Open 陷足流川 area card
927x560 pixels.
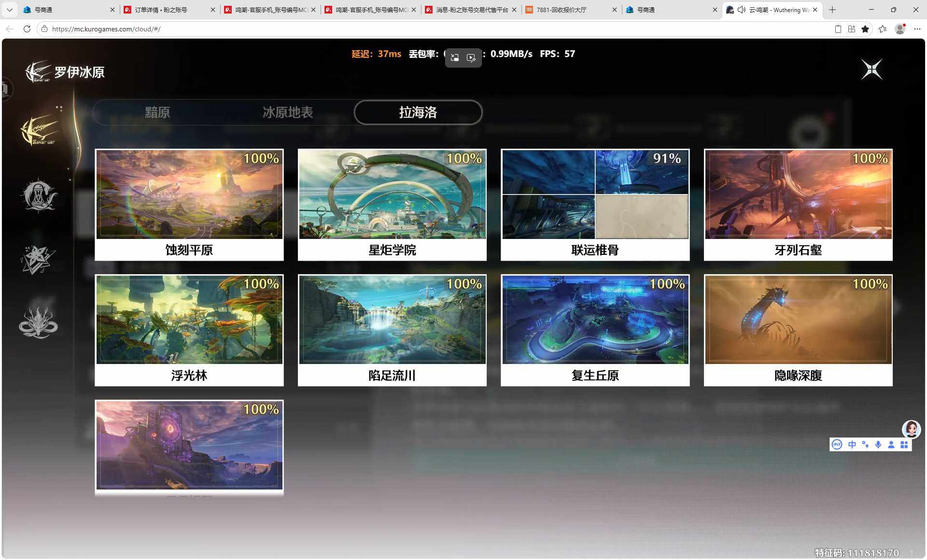coord(392,330)
